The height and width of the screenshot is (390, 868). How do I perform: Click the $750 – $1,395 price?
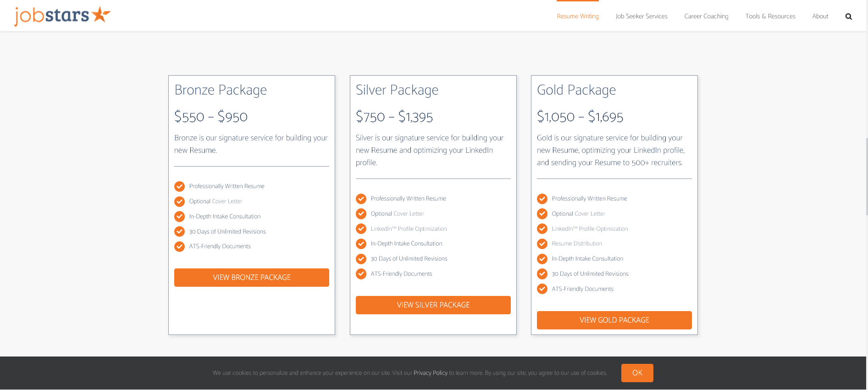tap(394, 117)
